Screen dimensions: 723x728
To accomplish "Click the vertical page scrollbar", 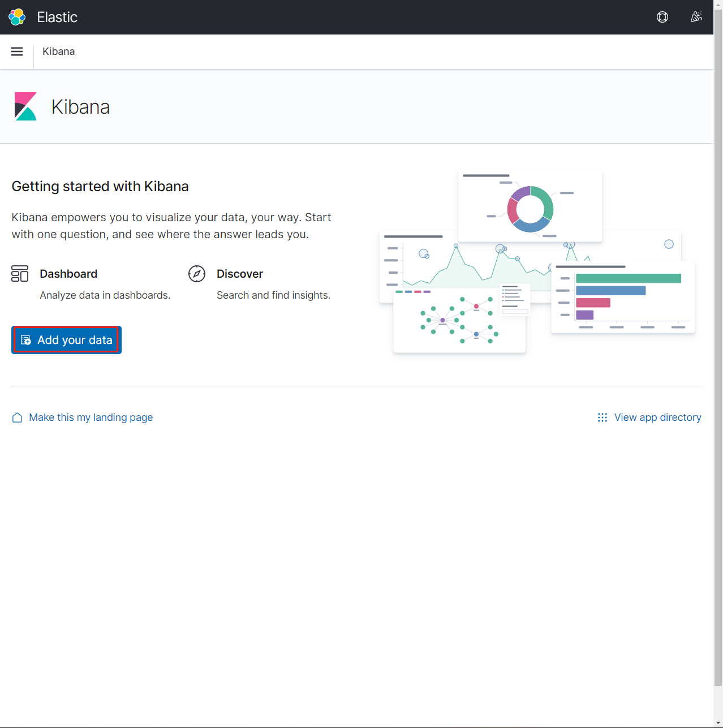I will tap(718, 347).
